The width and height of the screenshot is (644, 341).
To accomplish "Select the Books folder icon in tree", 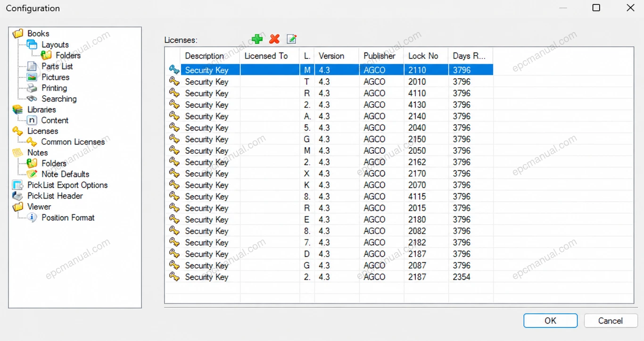I will 18,33.
